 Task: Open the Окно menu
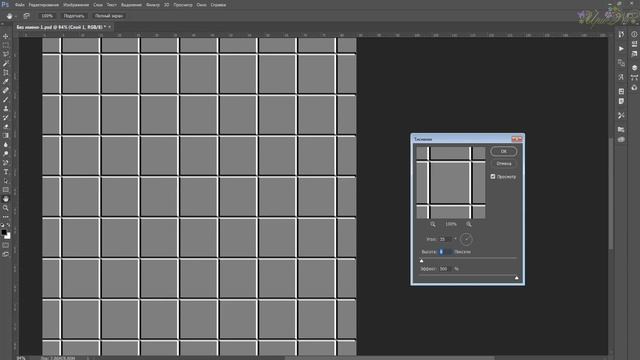pyautogui.click(x=201, y=5)
